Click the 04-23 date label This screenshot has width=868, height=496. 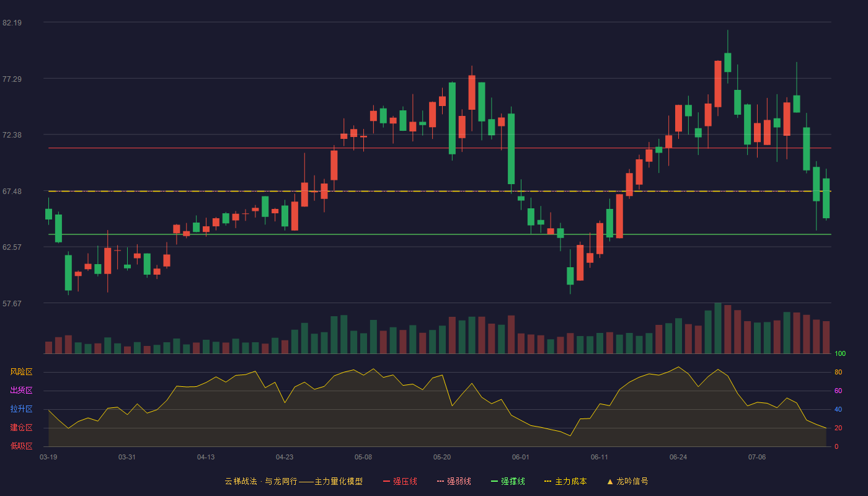(285, 457)
